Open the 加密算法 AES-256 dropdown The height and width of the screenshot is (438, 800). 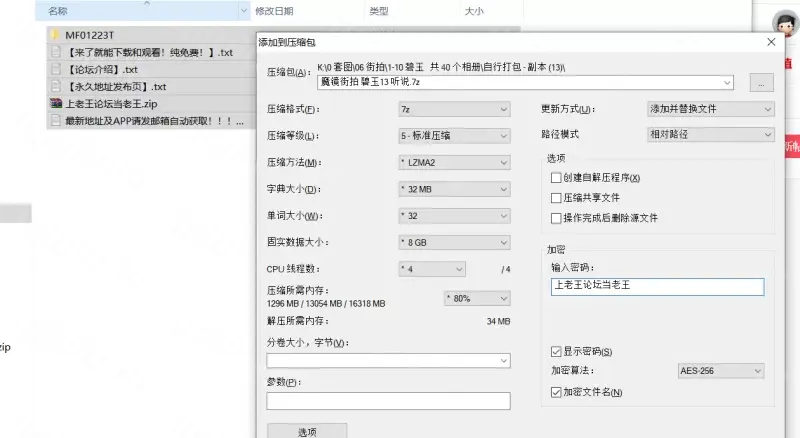click(x=721, y=371)
